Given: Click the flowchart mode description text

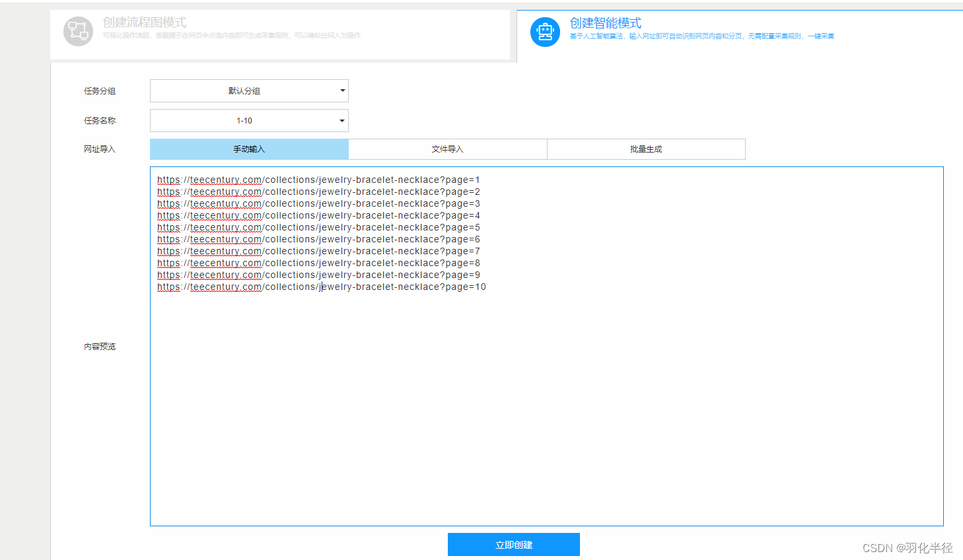Looking at the screenshot, I should [x=232, y=36].
